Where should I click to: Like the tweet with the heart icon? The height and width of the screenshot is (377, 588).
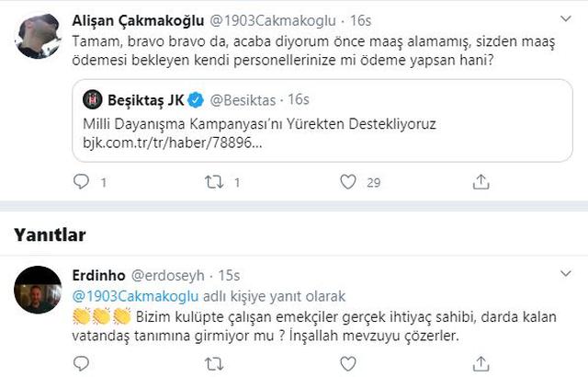click(346, 183)
